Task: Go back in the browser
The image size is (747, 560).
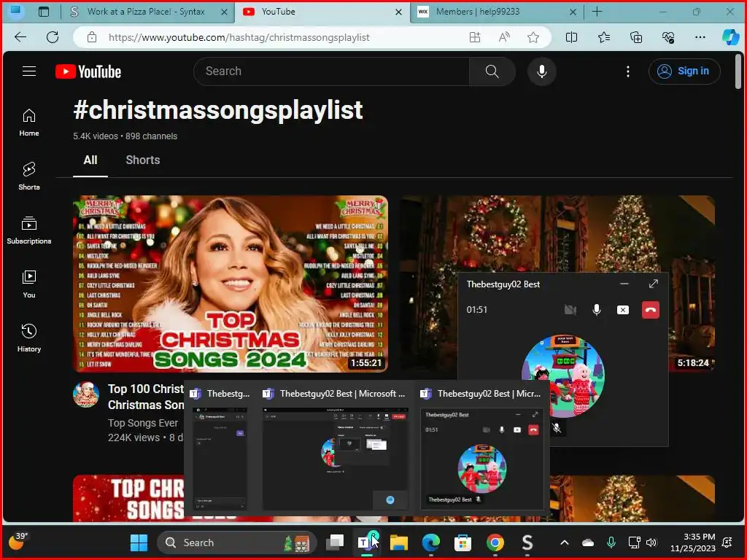Action: pyautogui.click(x=20, y=37)
